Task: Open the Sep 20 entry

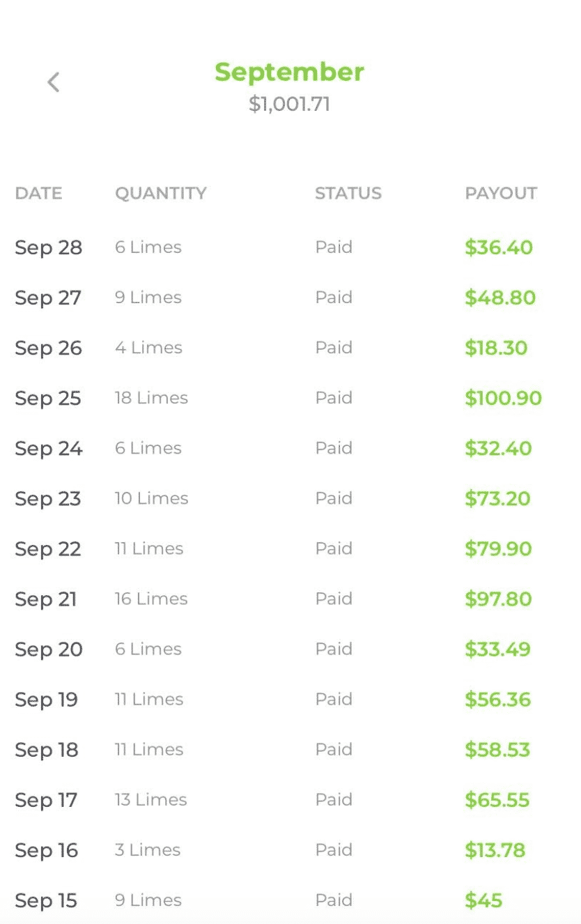Action: (290, 649)
